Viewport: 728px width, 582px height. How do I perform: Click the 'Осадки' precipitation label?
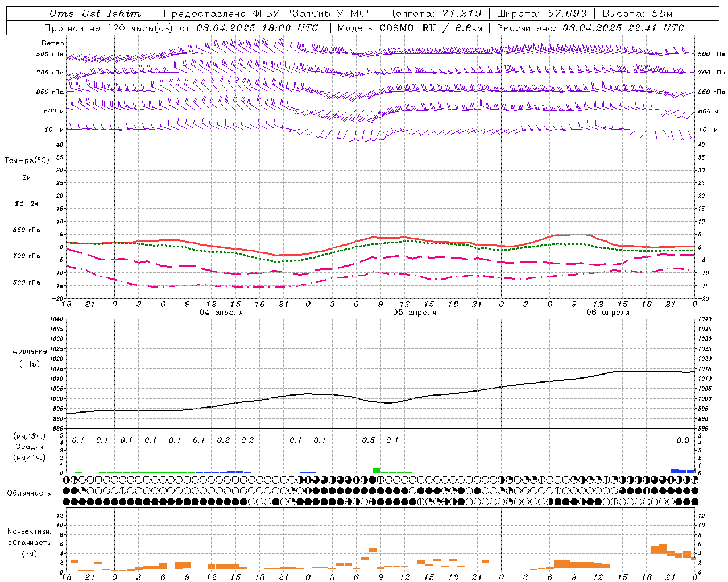tap(30, 447)
